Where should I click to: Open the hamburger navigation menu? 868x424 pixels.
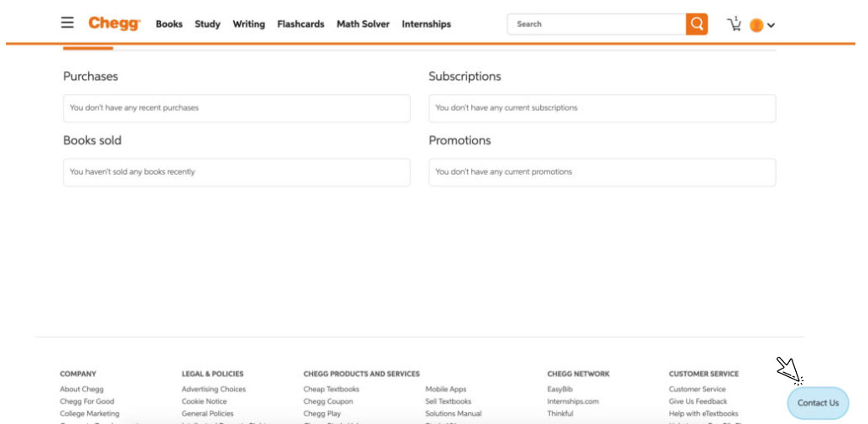pos(67,23)
